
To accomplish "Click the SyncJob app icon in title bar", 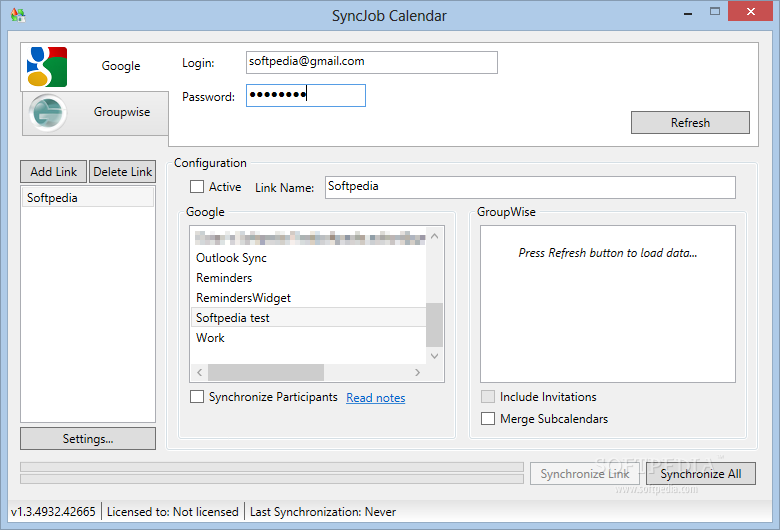I will tap(18, 15).
